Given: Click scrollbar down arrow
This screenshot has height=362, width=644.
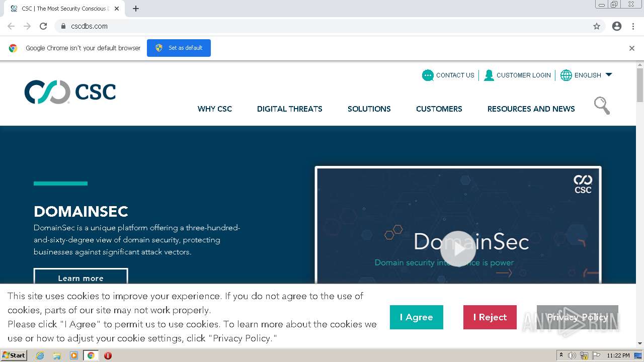Looking at the screenshot, I should (640, 343).
